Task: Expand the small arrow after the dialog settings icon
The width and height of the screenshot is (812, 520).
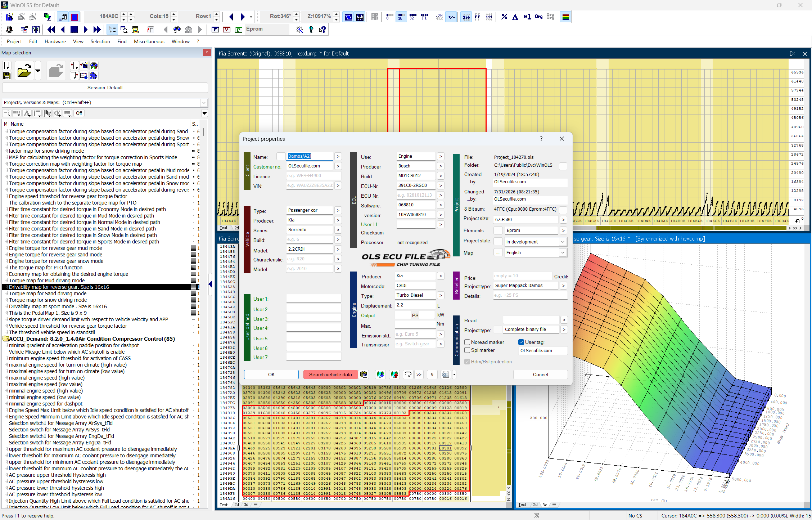Action: (454, 375)
